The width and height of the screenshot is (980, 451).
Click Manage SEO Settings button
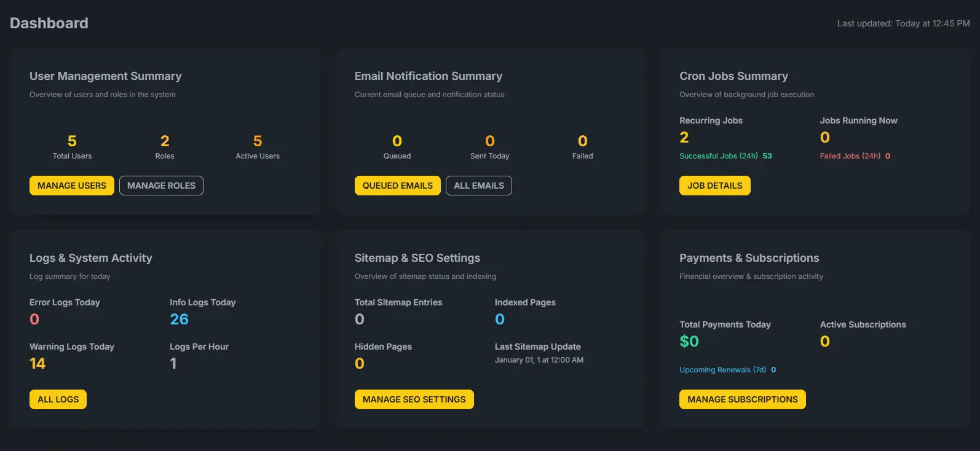click(x=414, y=399)
